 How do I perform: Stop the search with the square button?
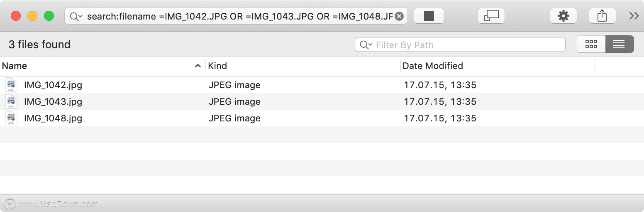[x=429, y=16]
